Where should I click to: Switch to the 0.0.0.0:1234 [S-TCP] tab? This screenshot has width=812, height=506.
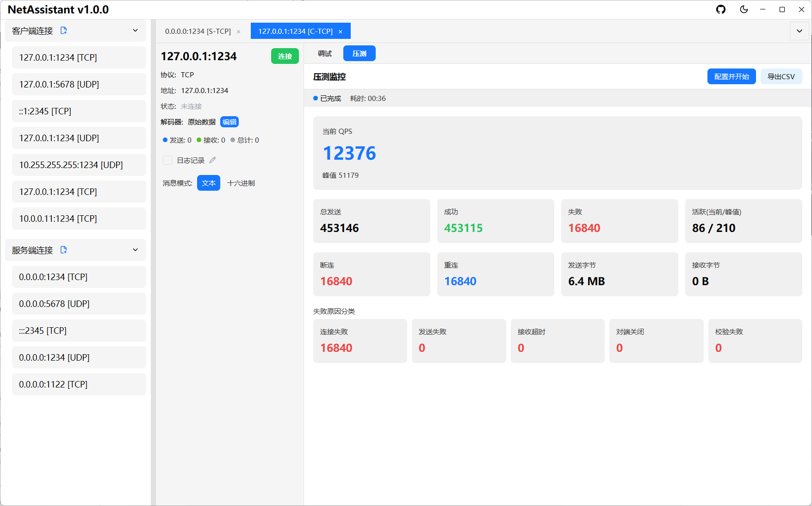coord(198,31)
